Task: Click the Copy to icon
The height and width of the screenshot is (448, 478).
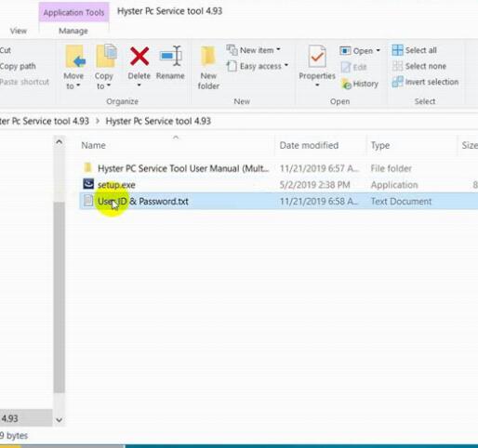Action: click(106, 57)
